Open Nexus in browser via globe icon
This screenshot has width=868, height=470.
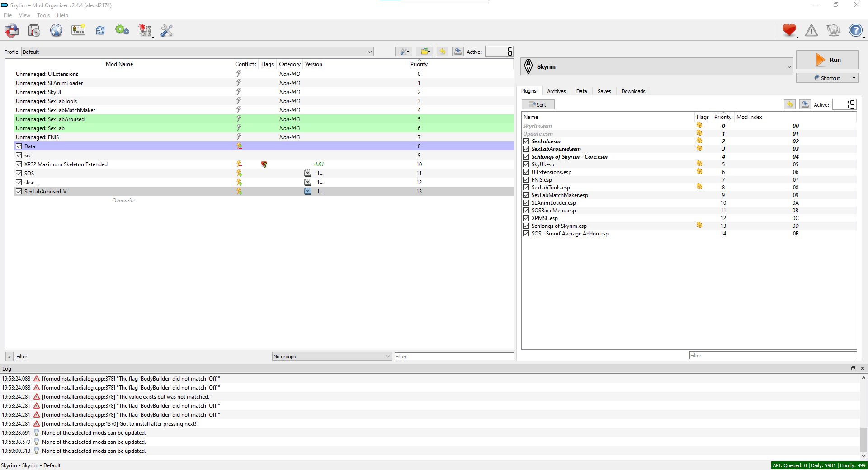56,30
